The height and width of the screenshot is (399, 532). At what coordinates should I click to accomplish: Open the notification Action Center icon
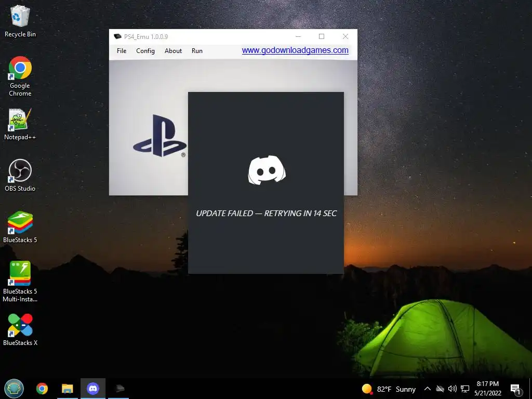click(515, 389)
